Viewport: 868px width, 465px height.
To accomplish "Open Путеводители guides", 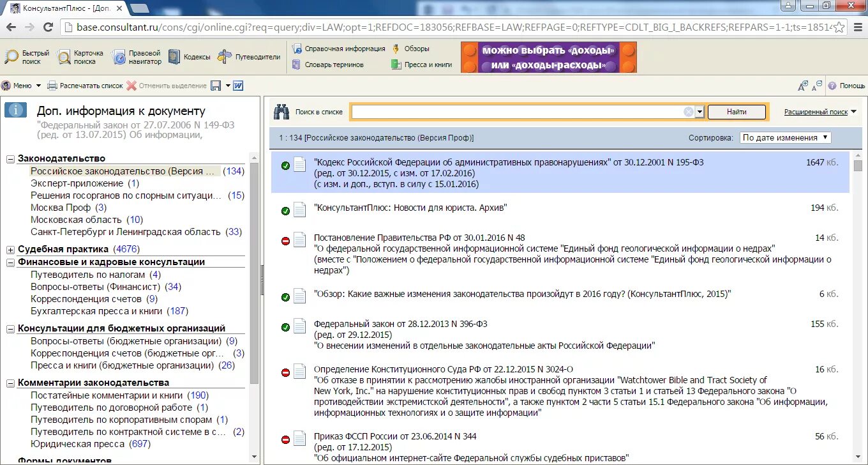I will (249, 57).
